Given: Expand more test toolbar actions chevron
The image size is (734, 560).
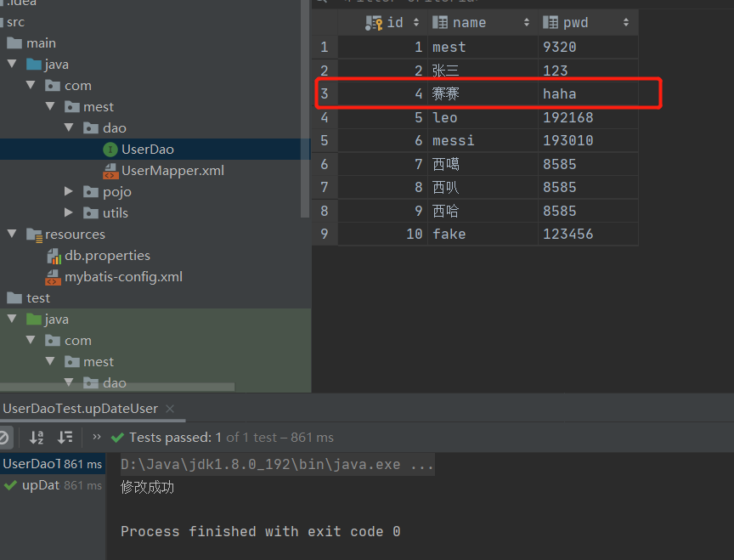Looking at the screenshot, I should (x=97, y=437).
